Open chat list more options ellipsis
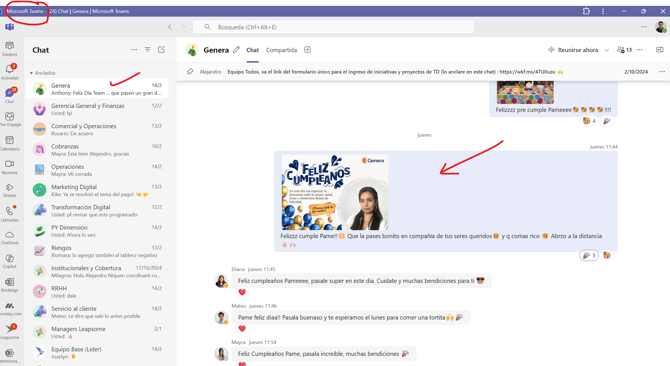This screenshot has height=366, width=670. (x=134, y=50)
